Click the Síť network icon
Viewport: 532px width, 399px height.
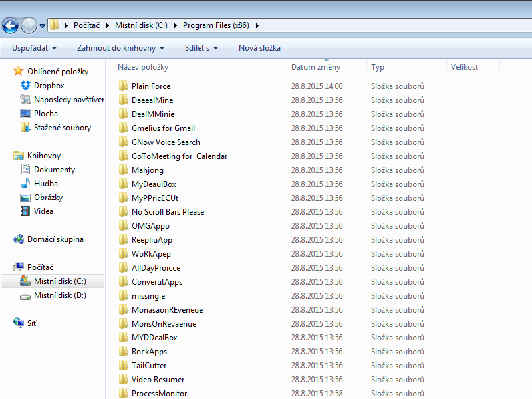(19, 323)
